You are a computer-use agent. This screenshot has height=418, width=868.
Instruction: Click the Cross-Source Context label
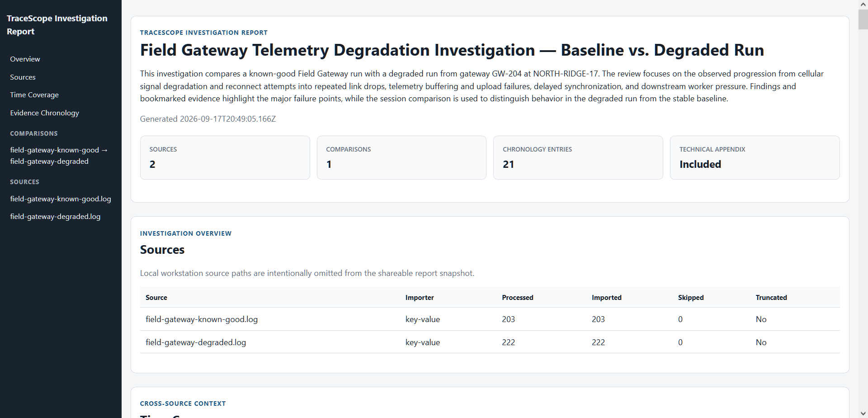coord(183,404)
